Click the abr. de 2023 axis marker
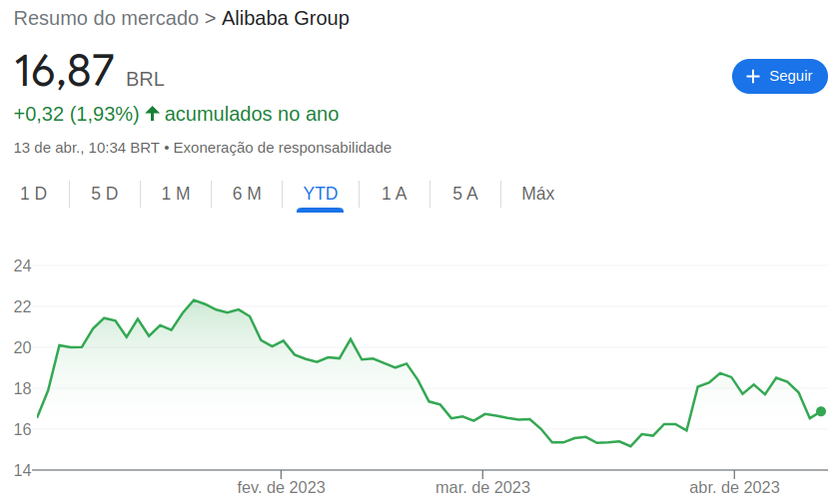Screen dimensions: 838x504 coord(734,487)
